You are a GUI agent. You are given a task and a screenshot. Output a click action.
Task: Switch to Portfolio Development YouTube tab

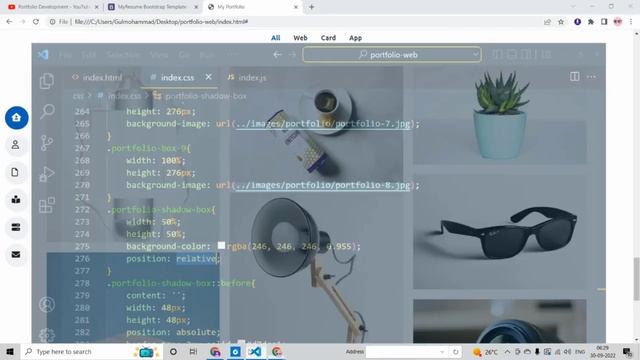[x=53, y=7]
